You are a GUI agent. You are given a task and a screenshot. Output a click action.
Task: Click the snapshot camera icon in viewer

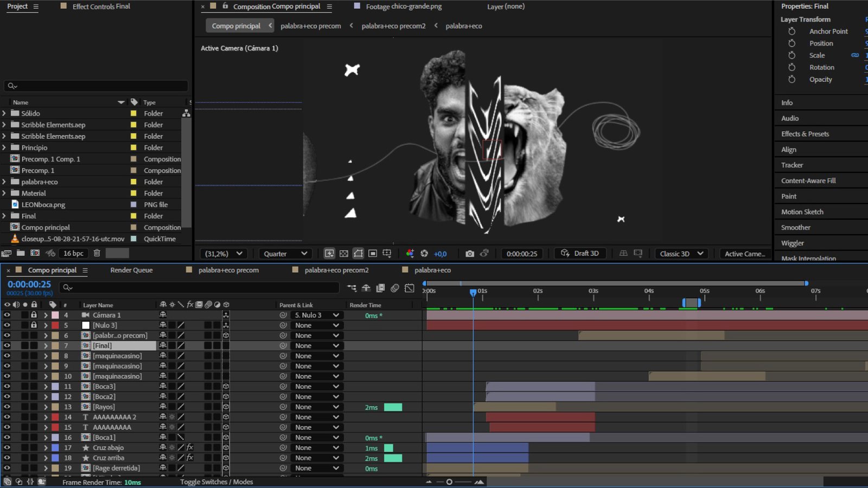470,254
